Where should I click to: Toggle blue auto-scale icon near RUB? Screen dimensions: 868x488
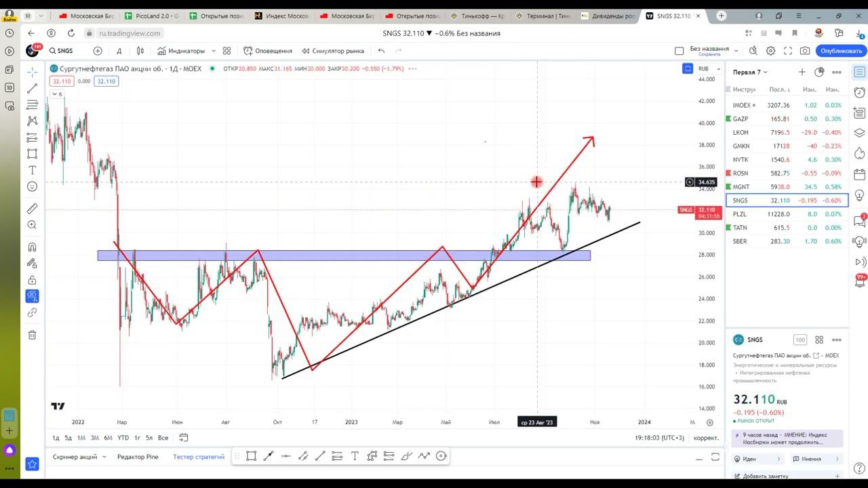pyautogui.click(x=688, y=68)
